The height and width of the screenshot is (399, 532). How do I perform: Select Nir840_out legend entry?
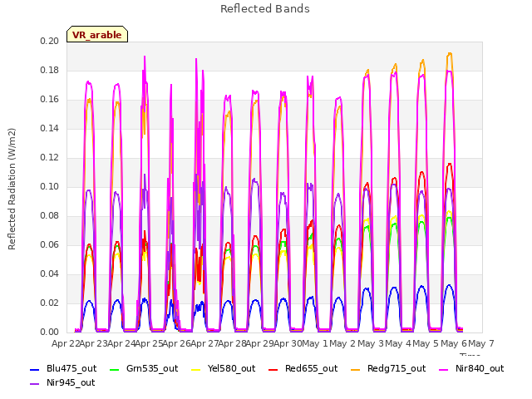pyautogui.click(x=471, y=368)
